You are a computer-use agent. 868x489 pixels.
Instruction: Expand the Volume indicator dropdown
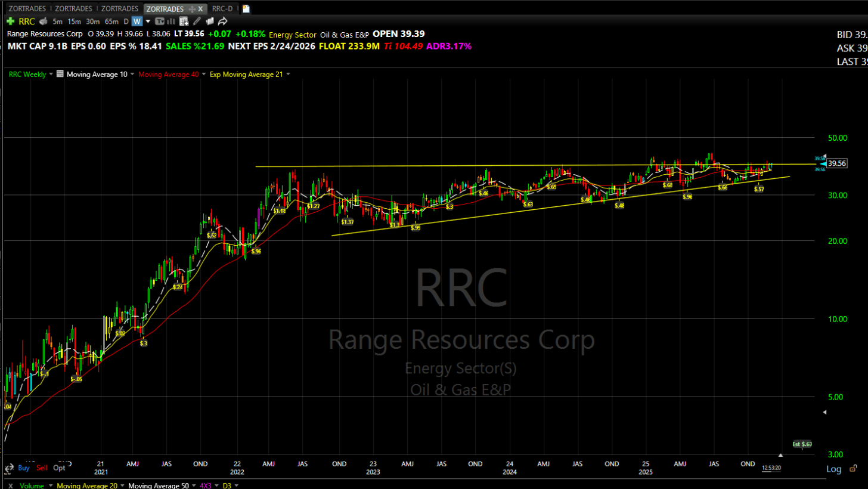click(49, 486)
